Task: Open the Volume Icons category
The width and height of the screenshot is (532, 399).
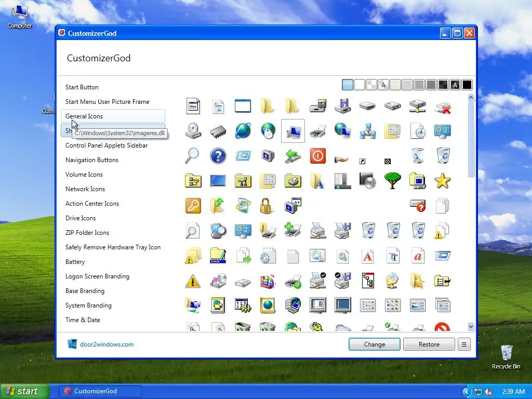Action: (84, 175)
